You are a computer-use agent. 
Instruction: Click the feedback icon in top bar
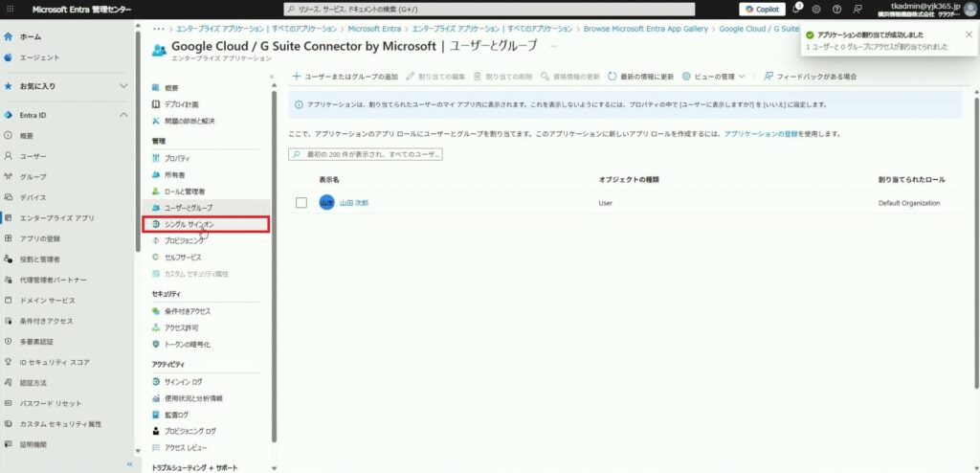coord(857,9)
